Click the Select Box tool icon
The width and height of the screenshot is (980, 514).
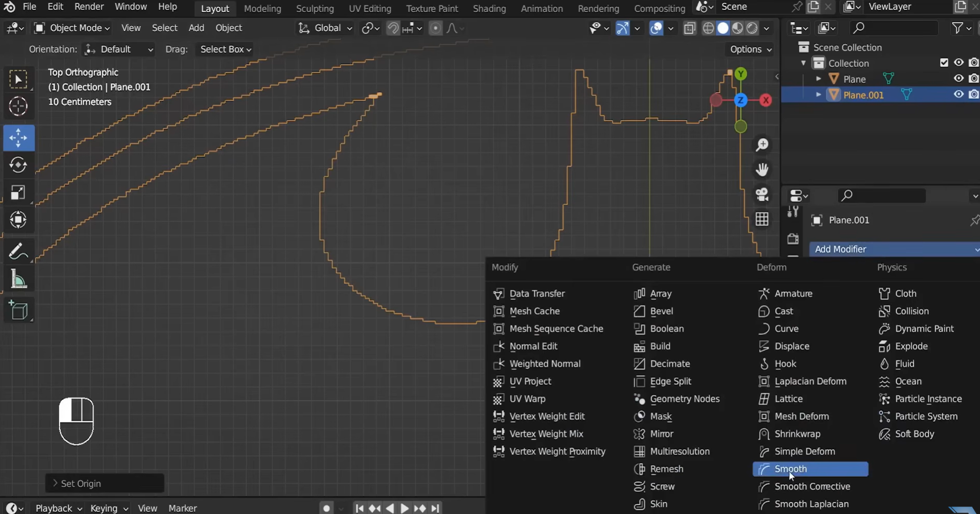18,80
